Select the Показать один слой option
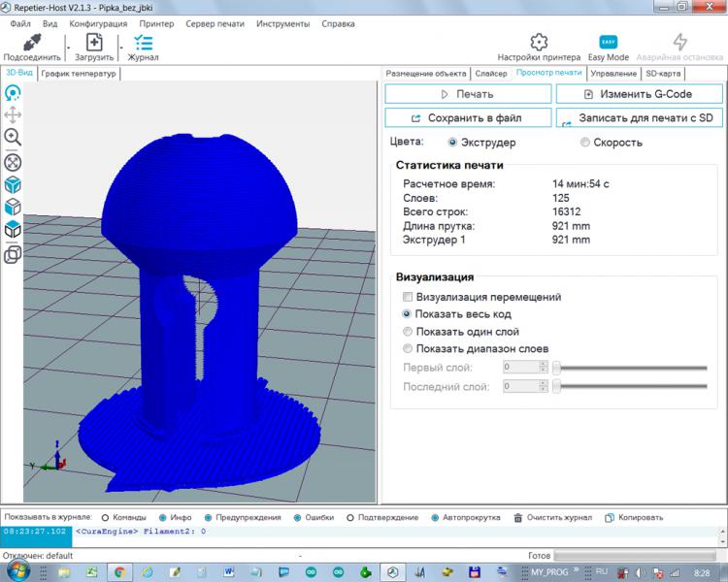 (x=409, y=332)
